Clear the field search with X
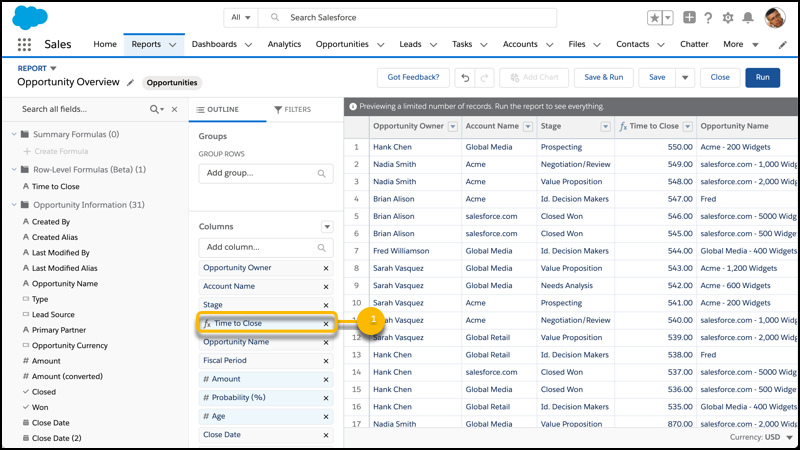 (x=174, y=109)
